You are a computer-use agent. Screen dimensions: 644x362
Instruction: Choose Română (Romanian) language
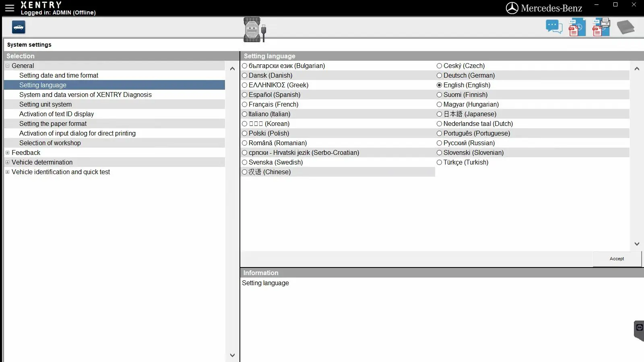point(244,143)
